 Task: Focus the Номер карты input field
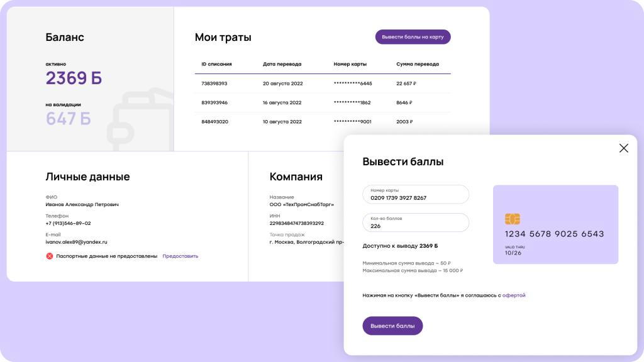click(x=416, y=195)
